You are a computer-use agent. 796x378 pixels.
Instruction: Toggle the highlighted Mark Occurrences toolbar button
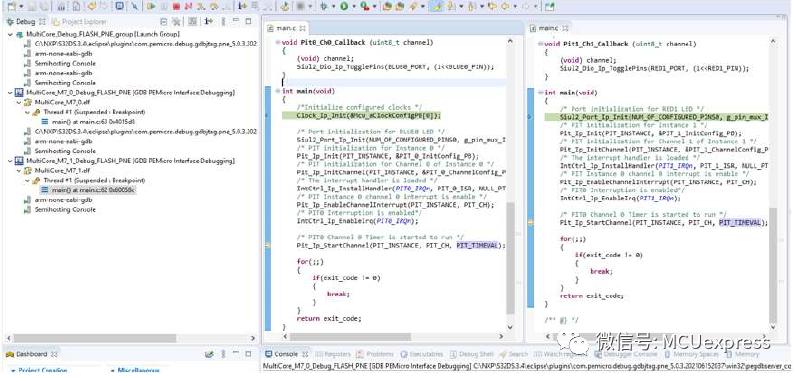pos(437,7)
